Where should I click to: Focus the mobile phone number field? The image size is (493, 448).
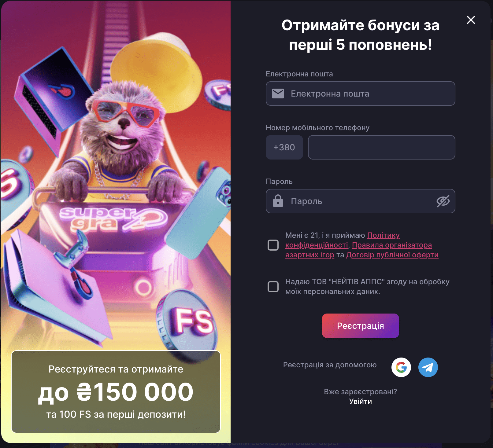(x=381, y=147)
